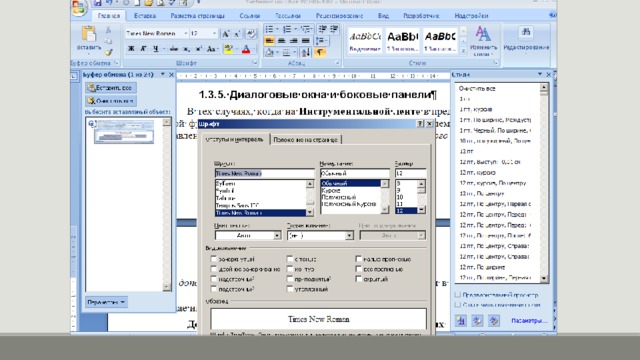This screenshot has height=360, width=640.
Task: Enable the зачеркнутый strikethrough checkbox
Action: pos(213,259)
